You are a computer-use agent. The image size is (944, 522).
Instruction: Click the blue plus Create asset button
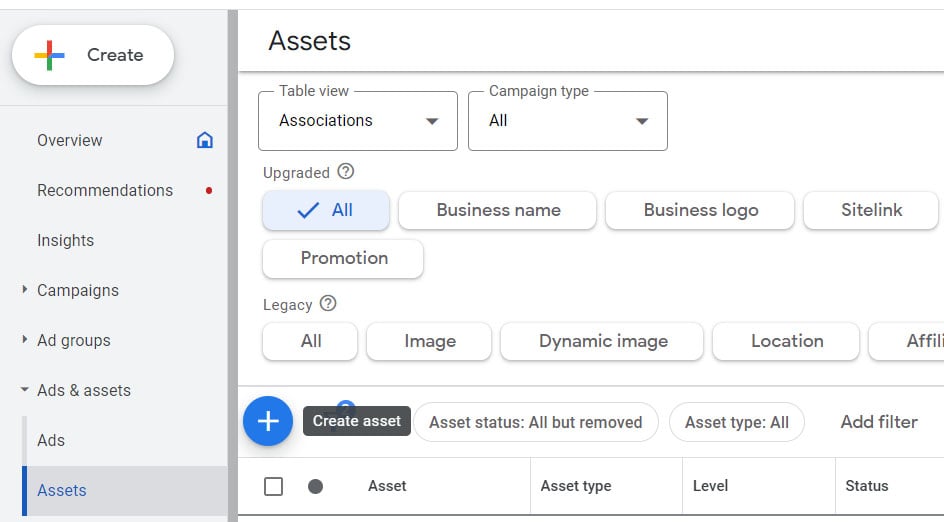(x=268, y=421)
